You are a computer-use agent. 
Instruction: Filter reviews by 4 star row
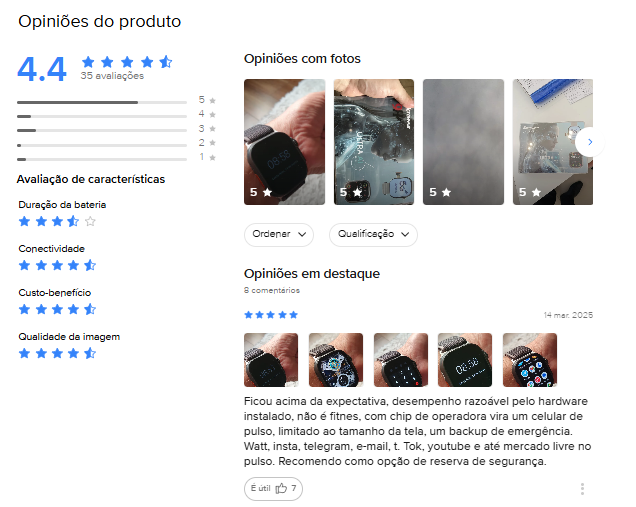coord(116,116)
